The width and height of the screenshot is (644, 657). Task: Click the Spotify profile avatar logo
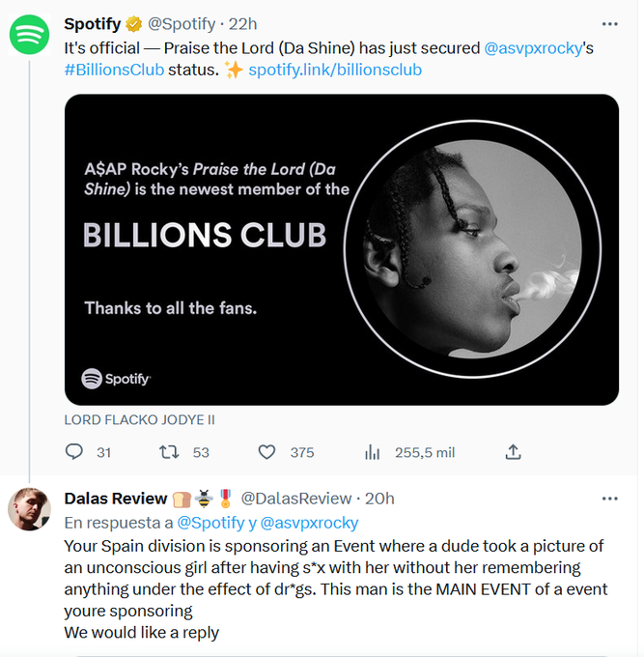click(29, 35)
